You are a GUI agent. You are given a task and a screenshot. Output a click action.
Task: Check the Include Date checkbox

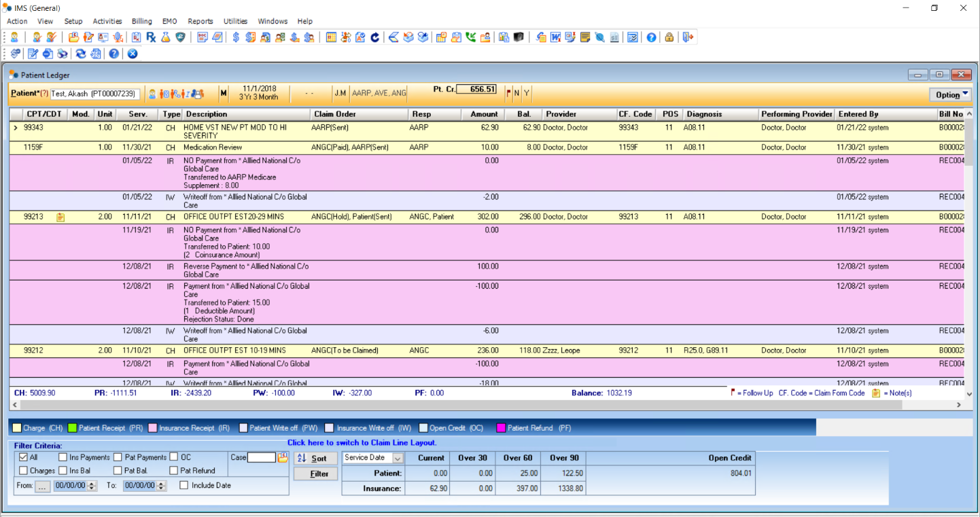click(184, 485)
